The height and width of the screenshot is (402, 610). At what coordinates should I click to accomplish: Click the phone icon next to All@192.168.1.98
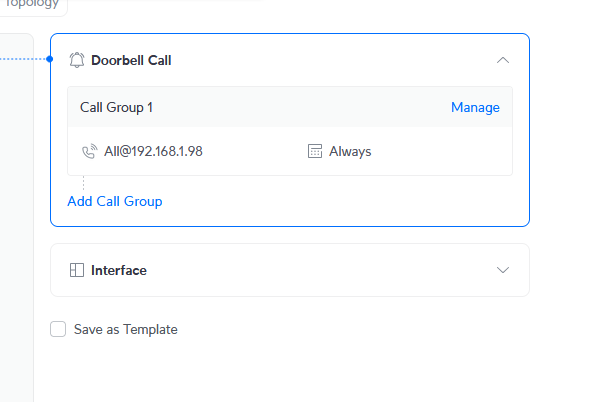click(89, 152)
